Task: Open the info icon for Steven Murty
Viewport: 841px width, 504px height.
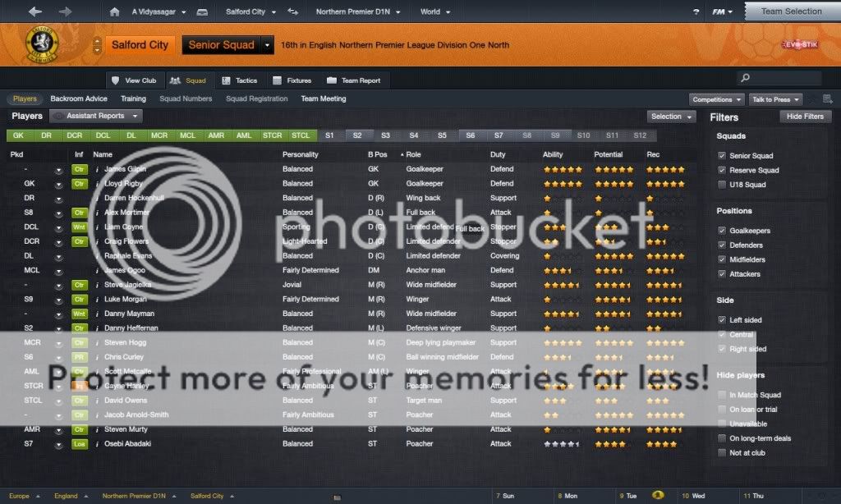Action: (97, 429)
